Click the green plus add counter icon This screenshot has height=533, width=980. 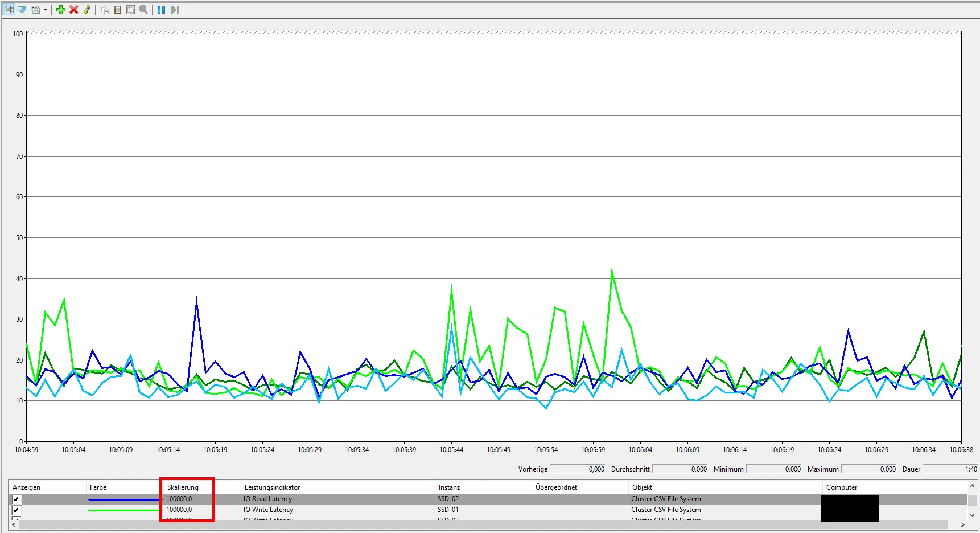coord(61,10)
